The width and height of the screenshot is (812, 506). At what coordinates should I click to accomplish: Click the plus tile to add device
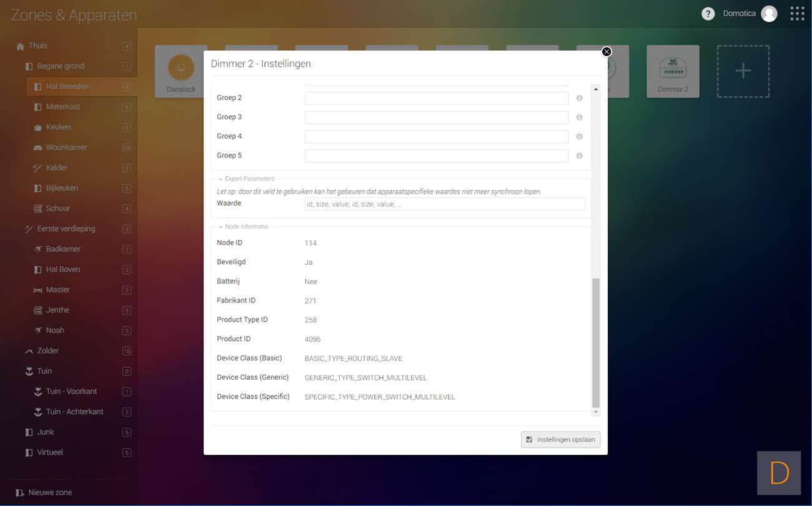(x=743, y=71)
